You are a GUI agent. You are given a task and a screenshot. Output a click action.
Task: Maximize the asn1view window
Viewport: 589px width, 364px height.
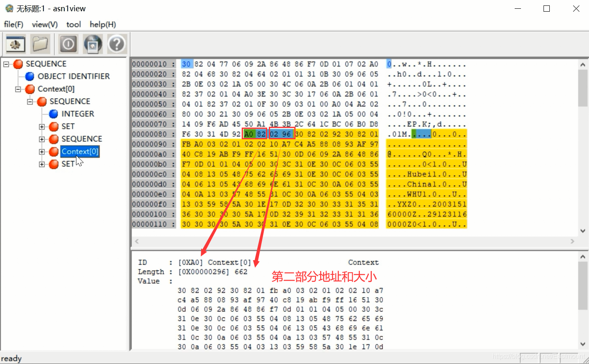pyautogui.click(x=546, y=8)
